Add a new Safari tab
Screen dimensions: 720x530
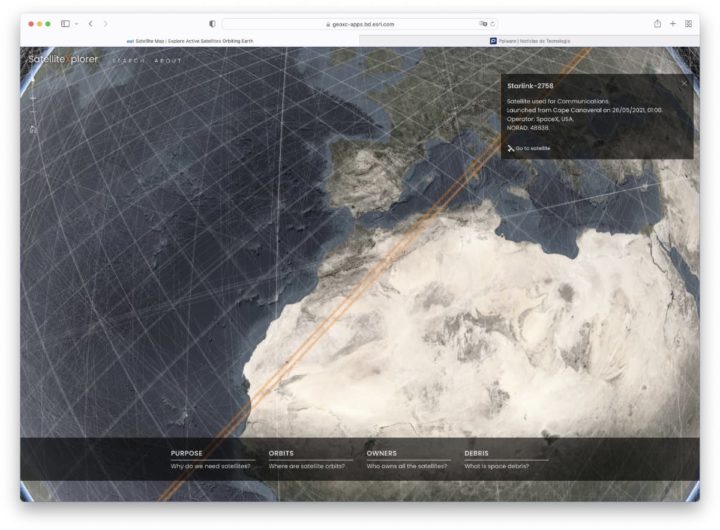pos(673,23)
